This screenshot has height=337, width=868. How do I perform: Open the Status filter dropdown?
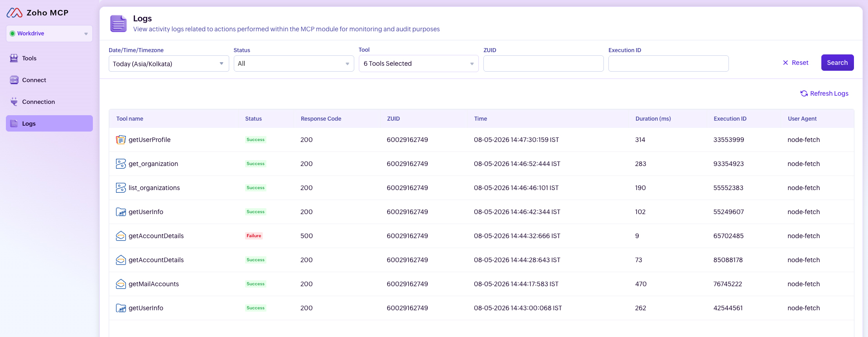click(294, 63)
